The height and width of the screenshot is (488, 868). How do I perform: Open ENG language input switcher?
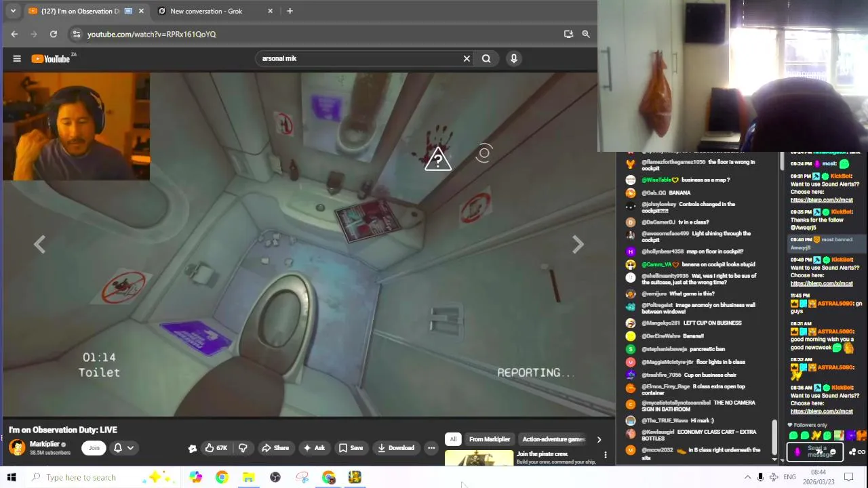tap(789, 477)
